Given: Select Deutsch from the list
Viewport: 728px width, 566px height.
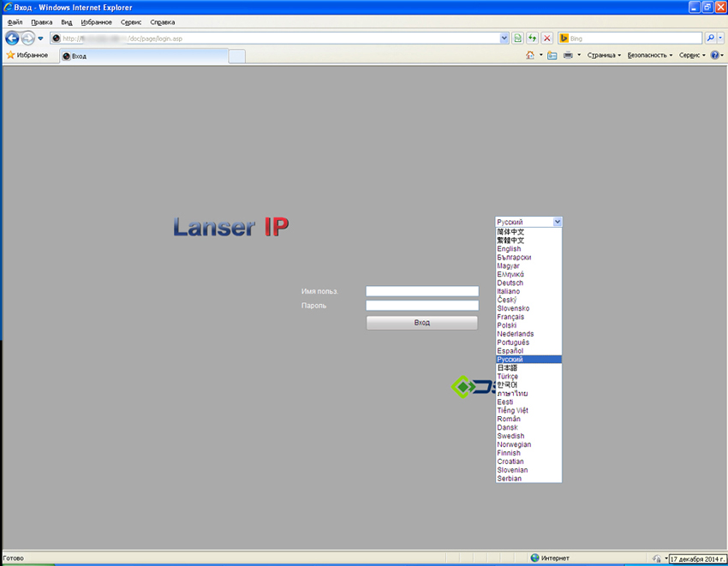Looking at the screenshot, I should tap(528, 283).
